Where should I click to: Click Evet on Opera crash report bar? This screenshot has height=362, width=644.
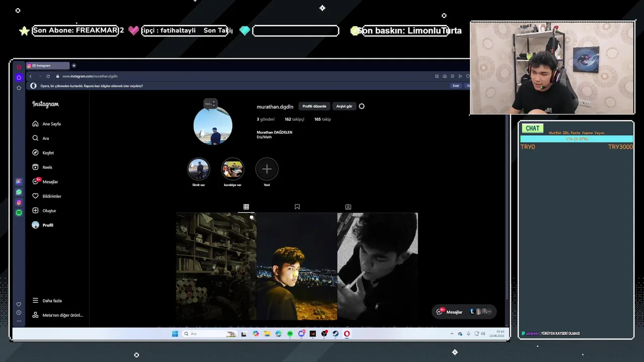pos(456,86)
